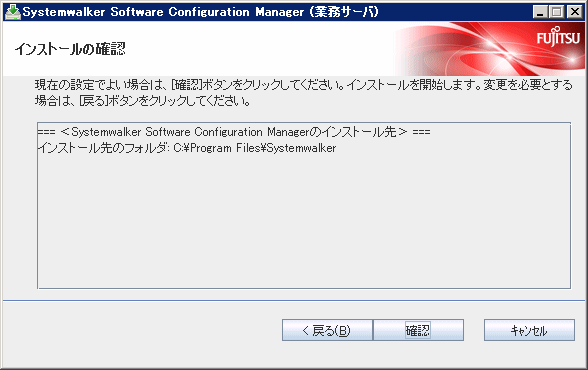Click the インストールの確認 heading
The height and width of the screenshot is (370, 588).
[70, 49]
